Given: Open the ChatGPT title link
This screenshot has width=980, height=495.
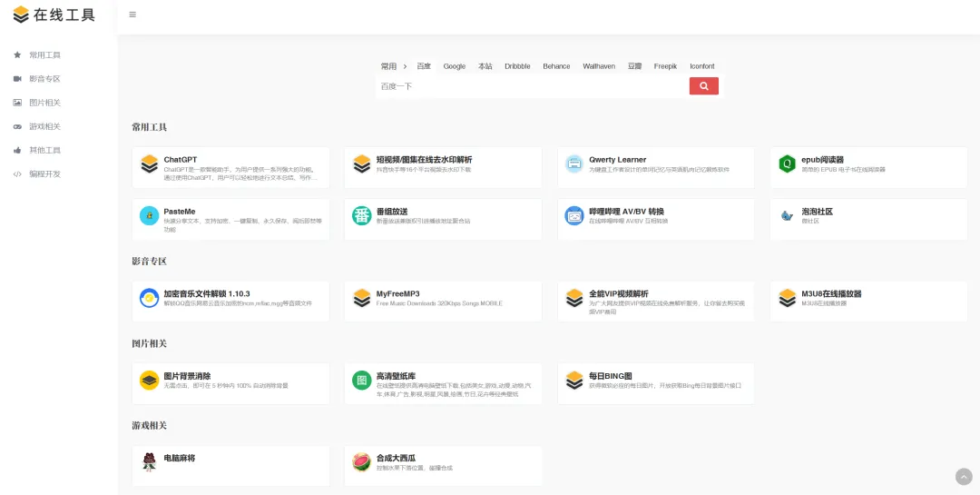Looking at the screenshot, I should (x=181, y=160).
